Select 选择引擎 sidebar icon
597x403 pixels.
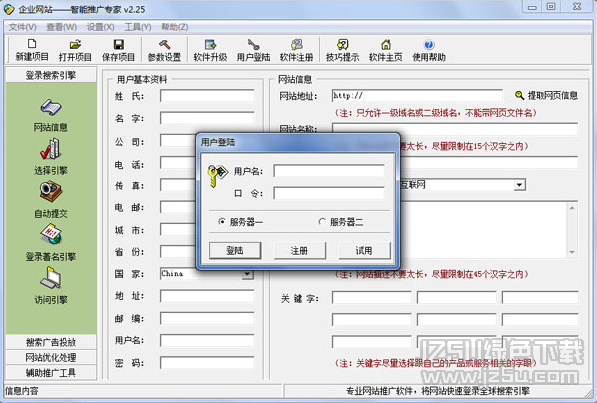(x=51, y=149)
